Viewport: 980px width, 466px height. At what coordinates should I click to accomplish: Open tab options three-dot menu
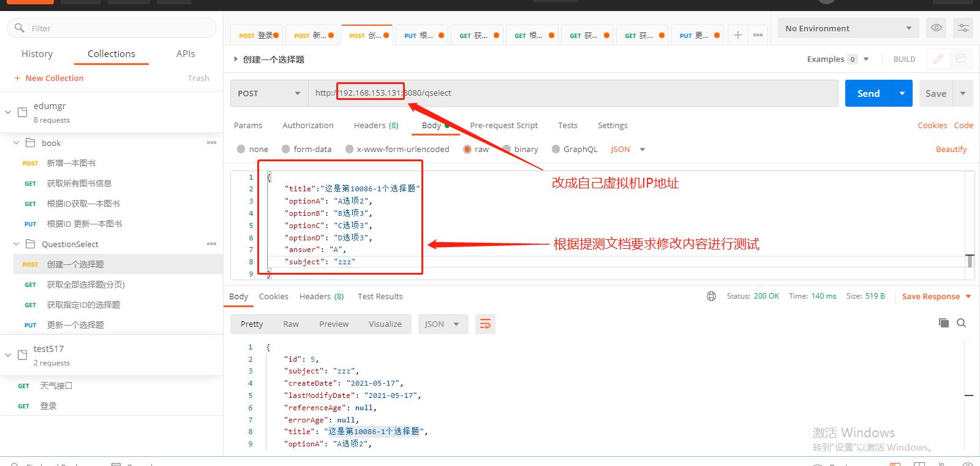758,35
